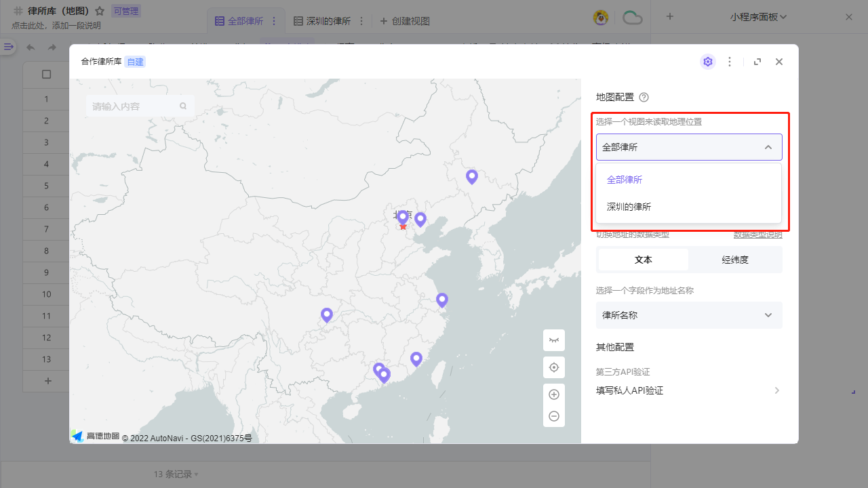Select the distance measure tool on the map

tap(553, 340)
